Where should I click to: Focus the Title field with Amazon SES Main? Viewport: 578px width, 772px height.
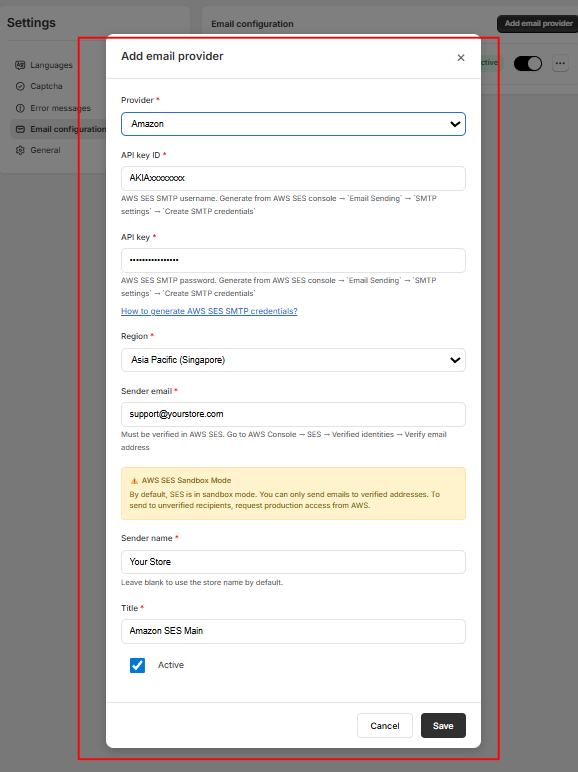(x=293, y=631)
